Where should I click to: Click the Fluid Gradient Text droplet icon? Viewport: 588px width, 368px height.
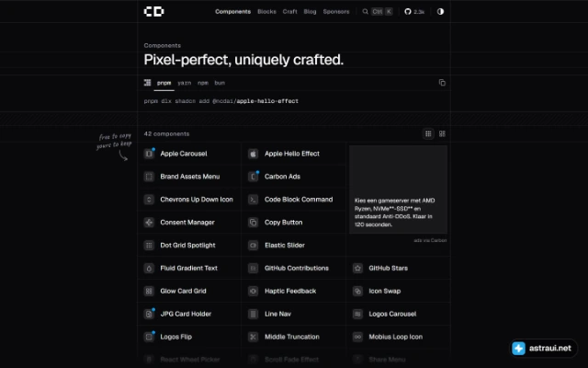pyautogui.click(x=149, y=268)
